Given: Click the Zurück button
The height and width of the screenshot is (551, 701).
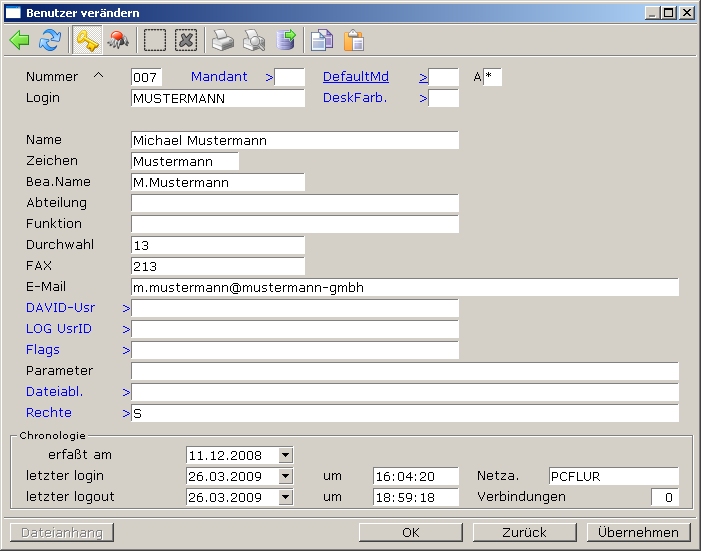Looking at the screenshot, I should click(x=525, y=532).
